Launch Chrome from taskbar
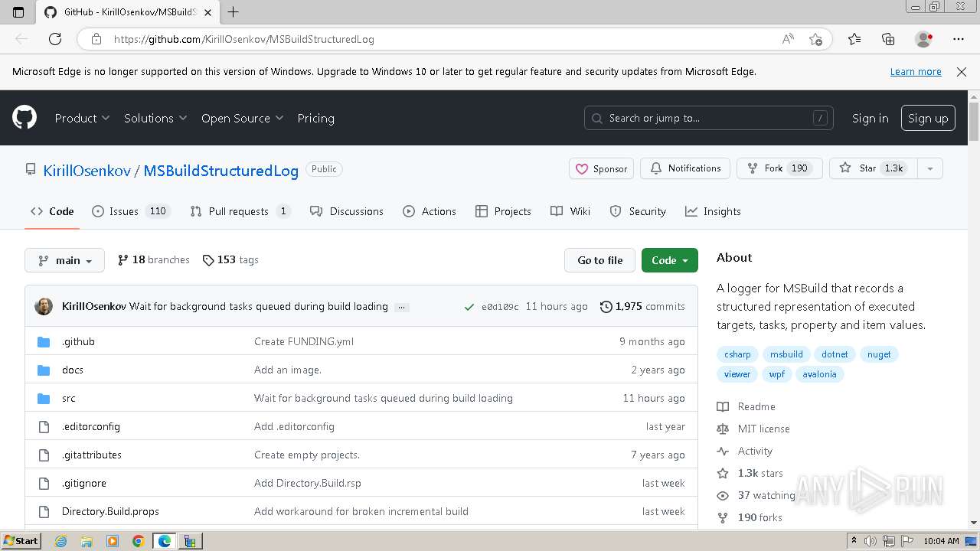Viewport: 980px width, 551px height. [138, 541]
